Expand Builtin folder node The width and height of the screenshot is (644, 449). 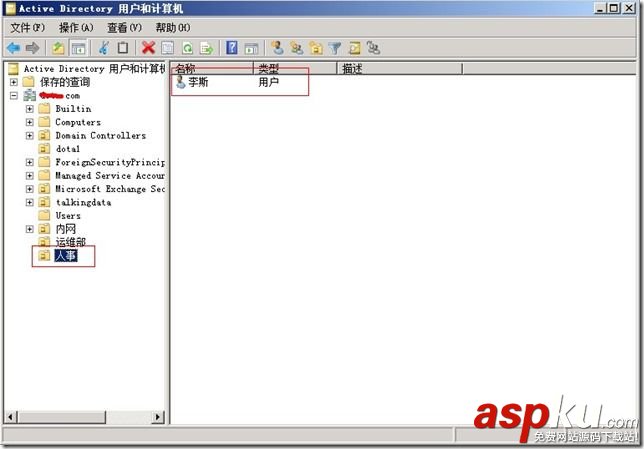tap(30, 109)
